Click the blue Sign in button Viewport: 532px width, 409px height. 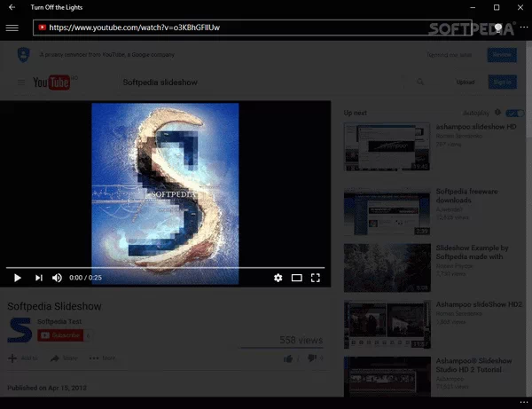[501, 83]
